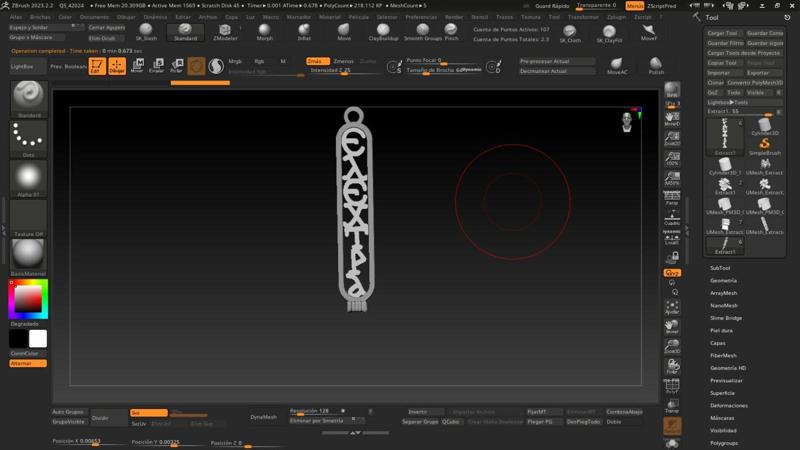
Task: Click the DynaMesh button
Action: coord(264,417)
